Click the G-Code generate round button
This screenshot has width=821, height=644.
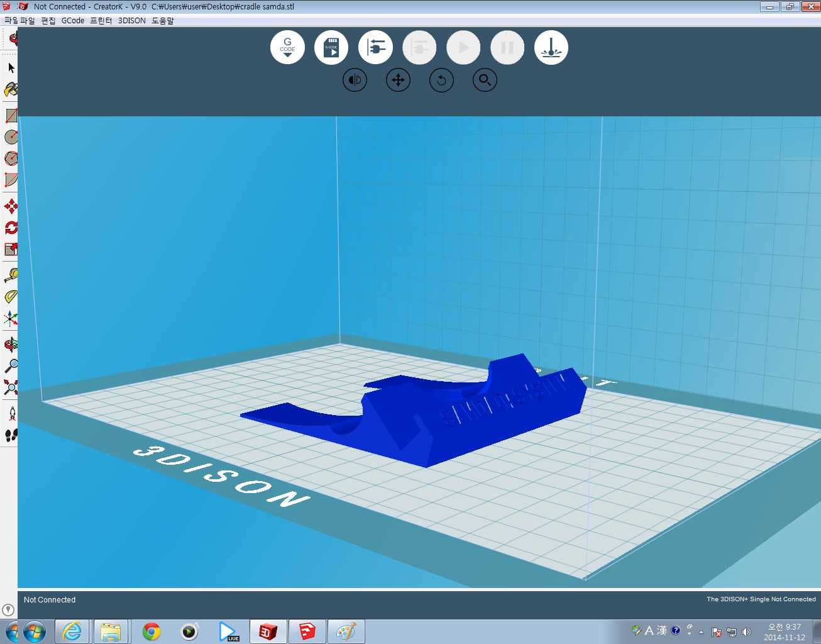tap(287, 47)
